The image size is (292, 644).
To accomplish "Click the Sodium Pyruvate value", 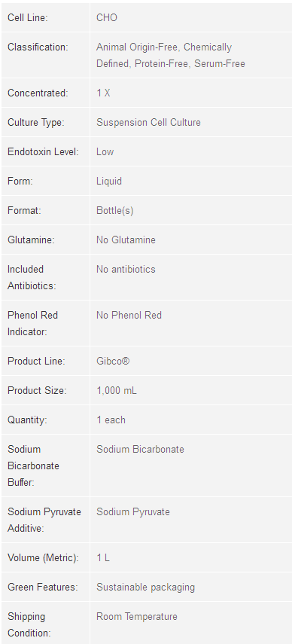I will 133,512.
